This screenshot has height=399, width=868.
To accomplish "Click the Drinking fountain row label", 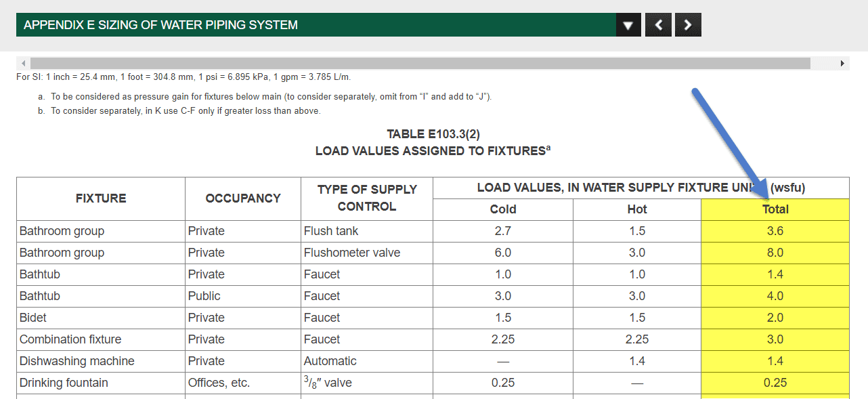I will pyautogui.click(x=64, y=383).
